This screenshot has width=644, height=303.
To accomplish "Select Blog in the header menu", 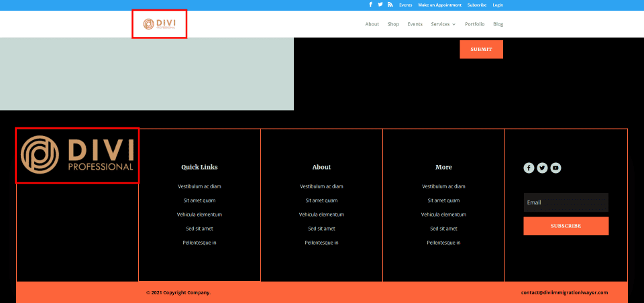I will [x=498, y=24].
